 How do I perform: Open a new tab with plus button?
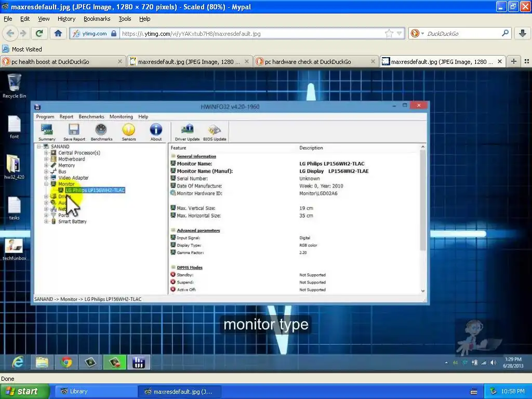pyautogui.click(x=514, y=61)
